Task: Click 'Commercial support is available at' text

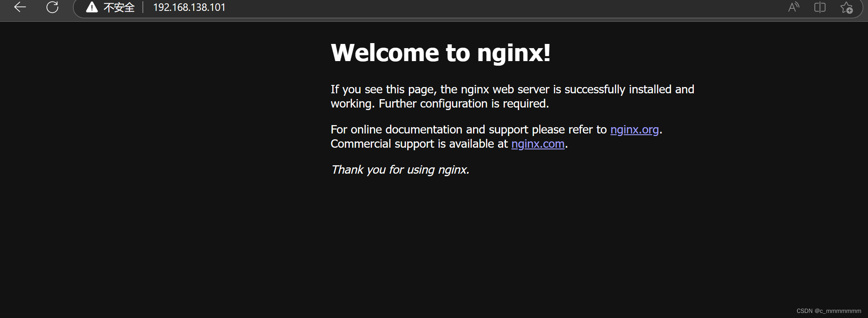Action: click(x=419, y=144)
